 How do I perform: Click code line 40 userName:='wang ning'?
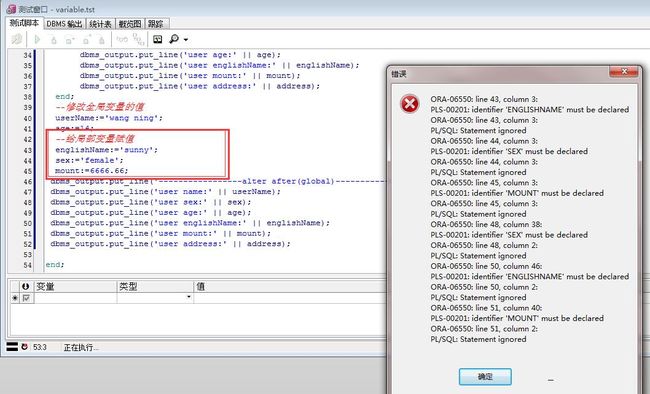[x=109, y=118]
